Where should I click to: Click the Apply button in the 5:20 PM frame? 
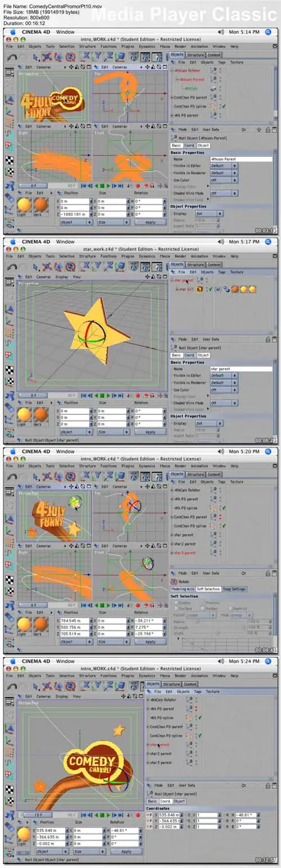point(150,641)
